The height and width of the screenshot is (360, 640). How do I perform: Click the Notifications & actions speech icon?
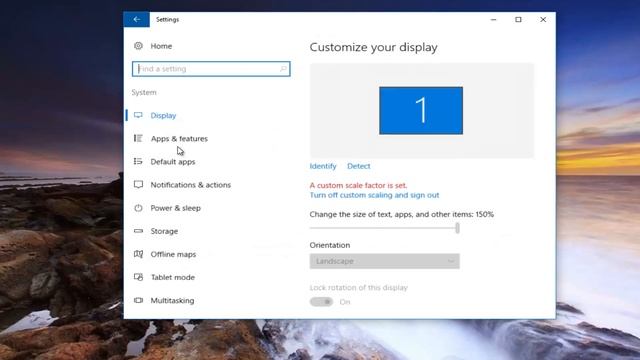[x=138, y=184]
